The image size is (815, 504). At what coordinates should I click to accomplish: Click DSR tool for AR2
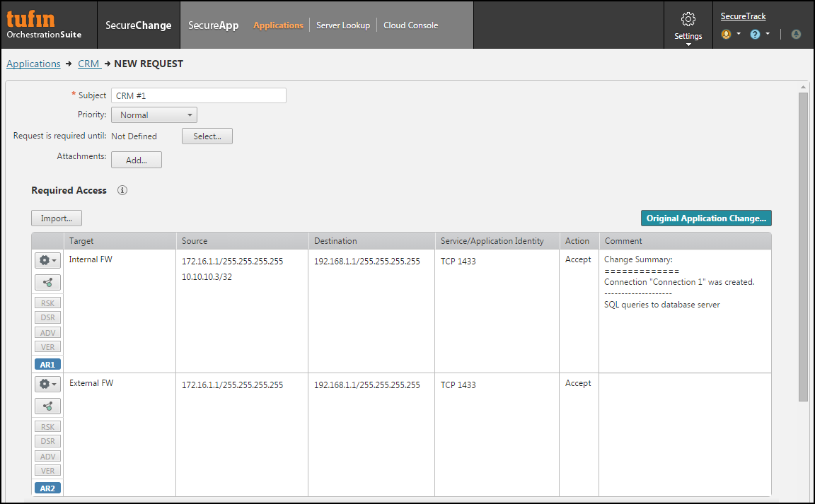pyautogui.click(x=47, y=441)
